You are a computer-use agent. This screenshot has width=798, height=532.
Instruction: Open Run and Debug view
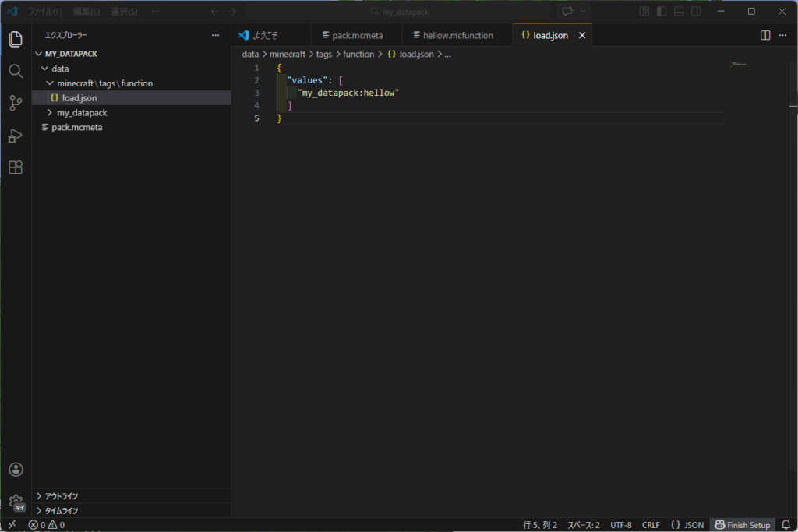[16, 136]
